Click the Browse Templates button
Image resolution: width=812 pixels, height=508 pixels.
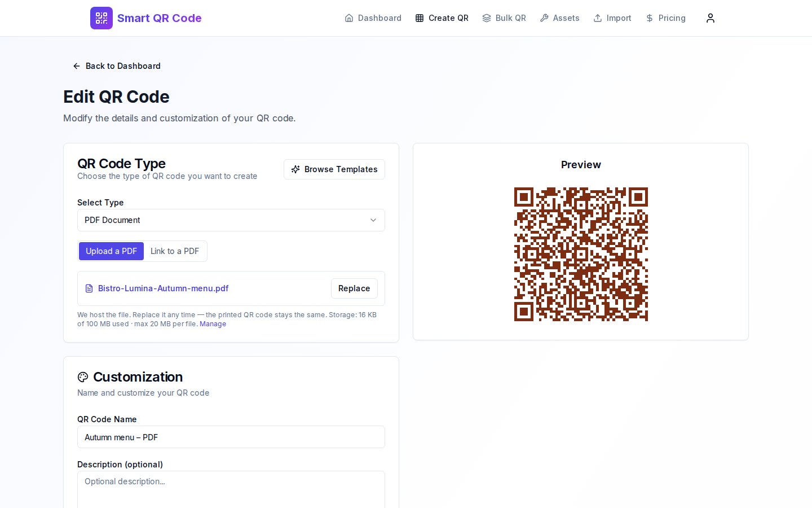click(x=334, y=169)
